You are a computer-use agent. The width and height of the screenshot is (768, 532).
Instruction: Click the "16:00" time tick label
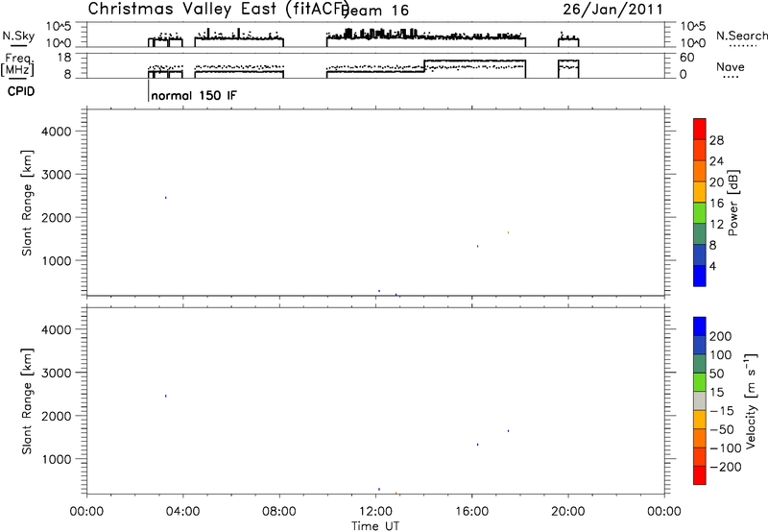pos(471,512)
